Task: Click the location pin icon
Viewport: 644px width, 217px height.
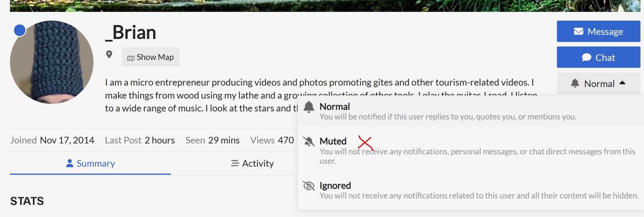Action: (x=109, y=55)
